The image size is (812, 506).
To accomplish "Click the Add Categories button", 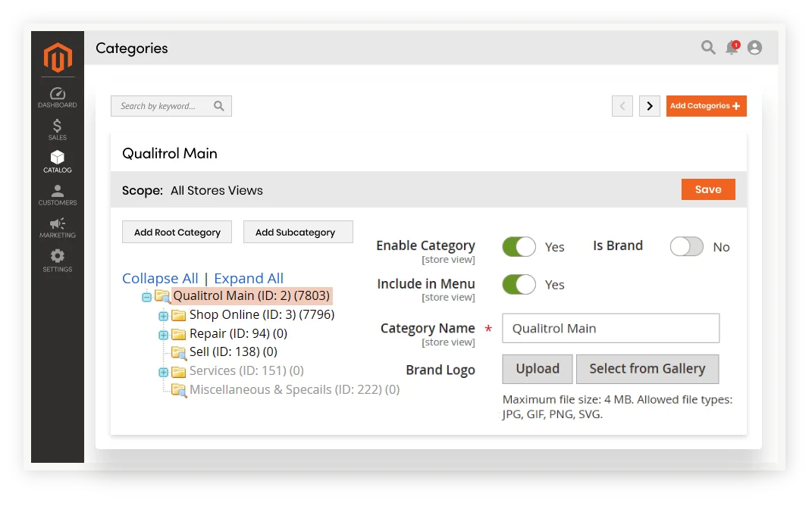I will (707, 106).
